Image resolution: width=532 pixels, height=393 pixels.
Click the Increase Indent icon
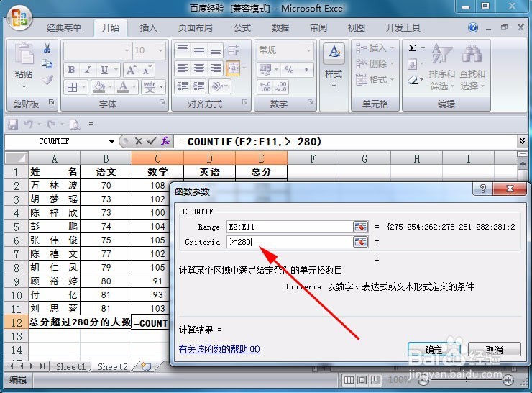click(x=199, y=86)
